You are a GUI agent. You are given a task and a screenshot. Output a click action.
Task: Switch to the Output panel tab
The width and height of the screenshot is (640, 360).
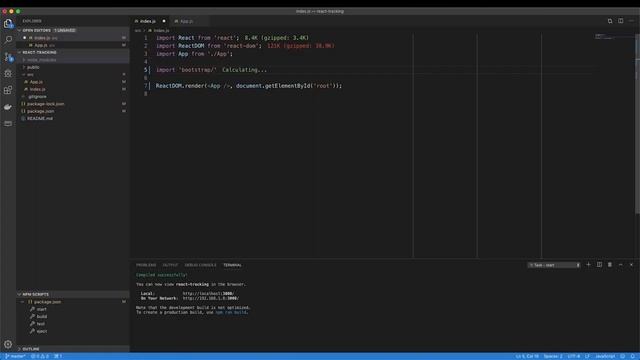point(170,265)
